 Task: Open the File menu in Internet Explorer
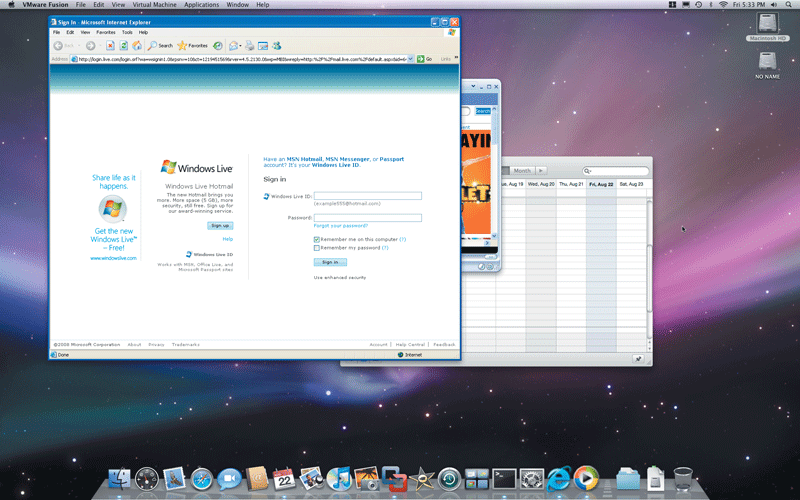[x=57, y=32]
